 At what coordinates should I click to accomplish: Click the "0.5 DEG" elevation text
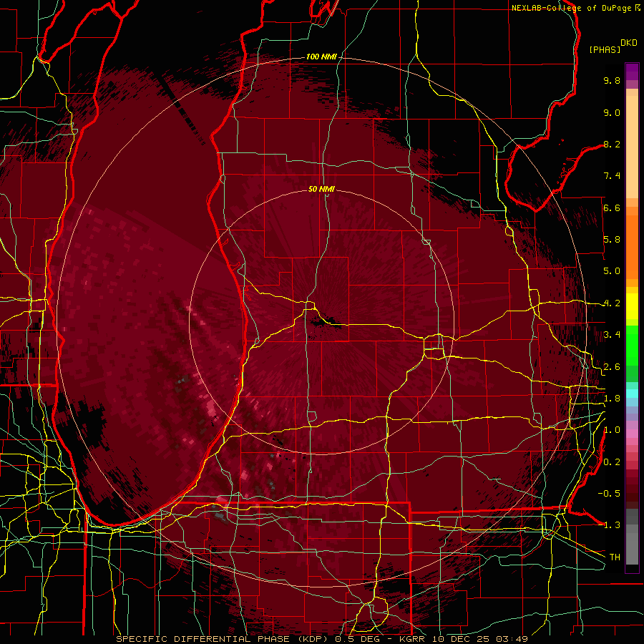(357, 639)
